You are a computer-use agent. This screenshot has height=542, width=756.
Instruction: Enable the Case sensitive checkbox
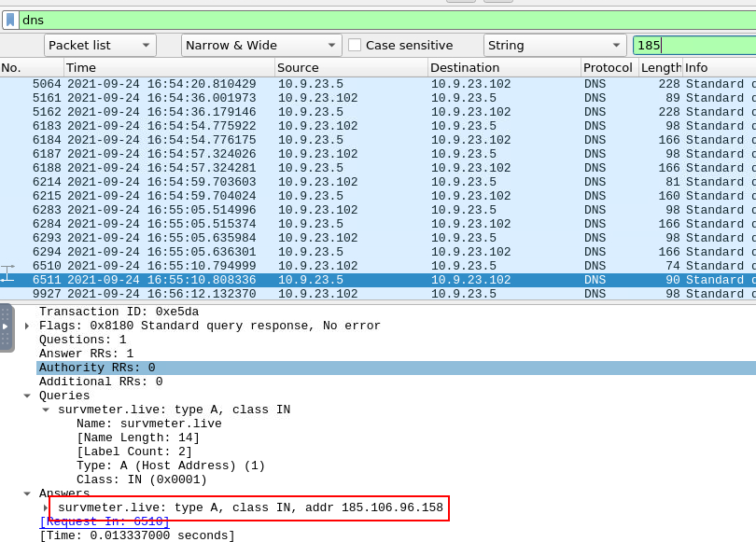pyautogui.click(x=355, y=45)
